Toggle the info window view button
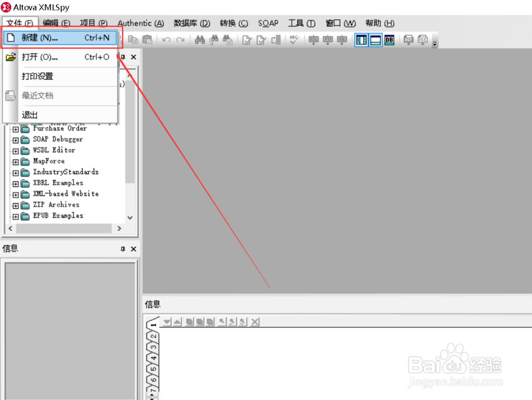 [x=375, y=40]
